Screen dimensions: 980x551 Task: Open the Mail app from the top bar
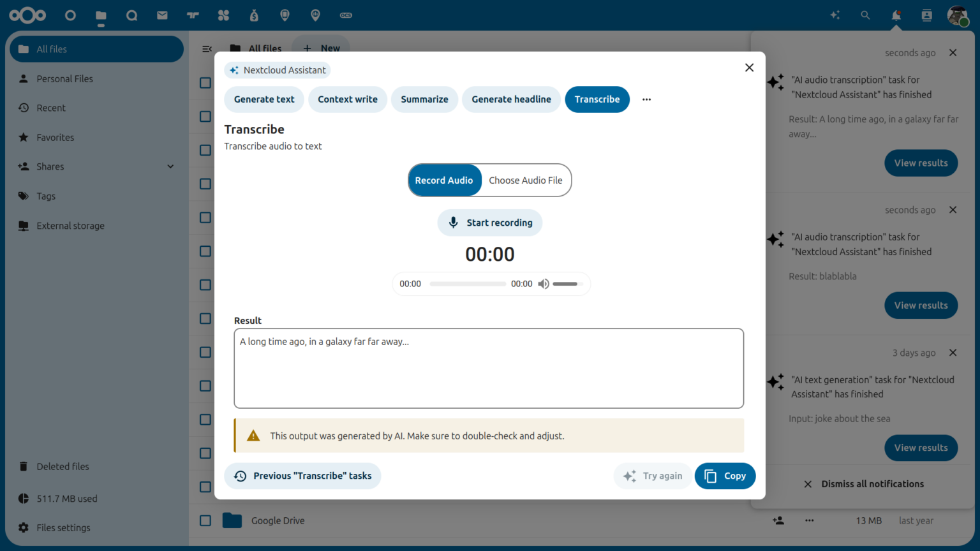pos(162,15)
